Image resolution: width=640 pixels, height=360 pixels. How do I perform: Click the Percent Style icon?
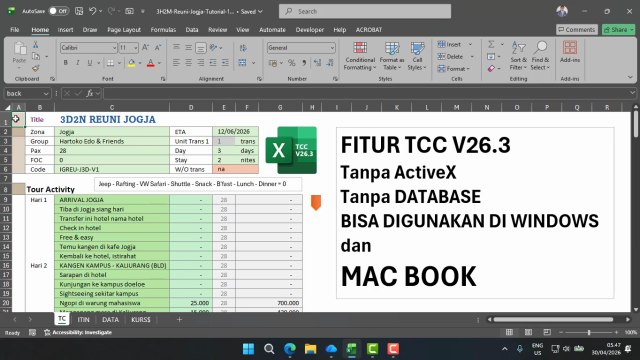291,63
